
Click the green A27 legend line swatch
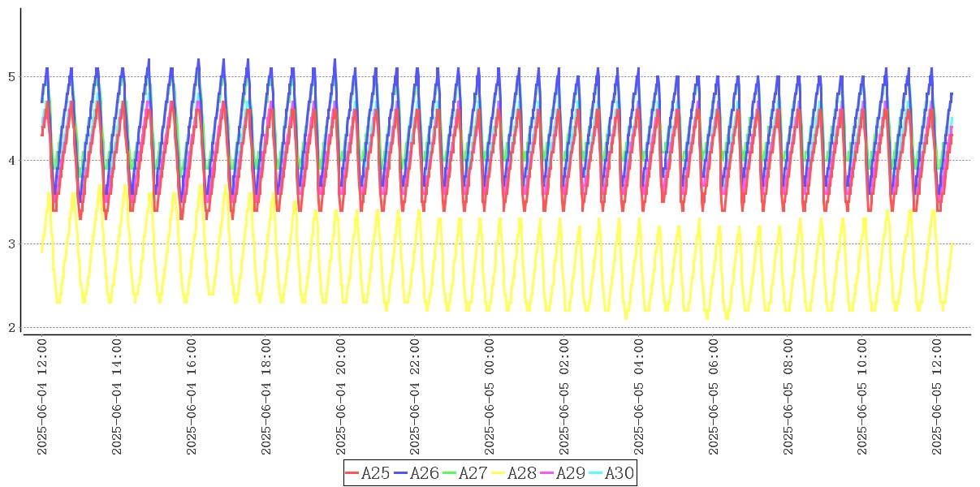tap(450, 473)
